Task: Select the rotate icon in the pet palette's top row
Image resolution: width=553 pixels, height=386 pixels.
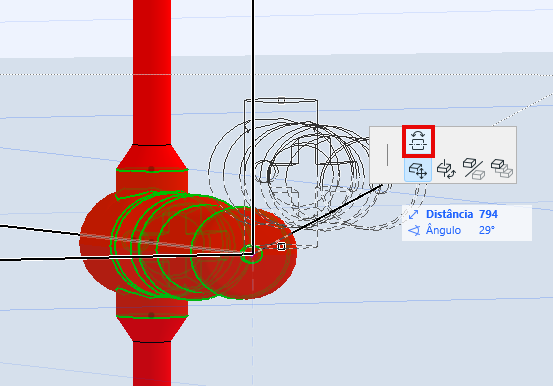Action: [x=418, y=141]
